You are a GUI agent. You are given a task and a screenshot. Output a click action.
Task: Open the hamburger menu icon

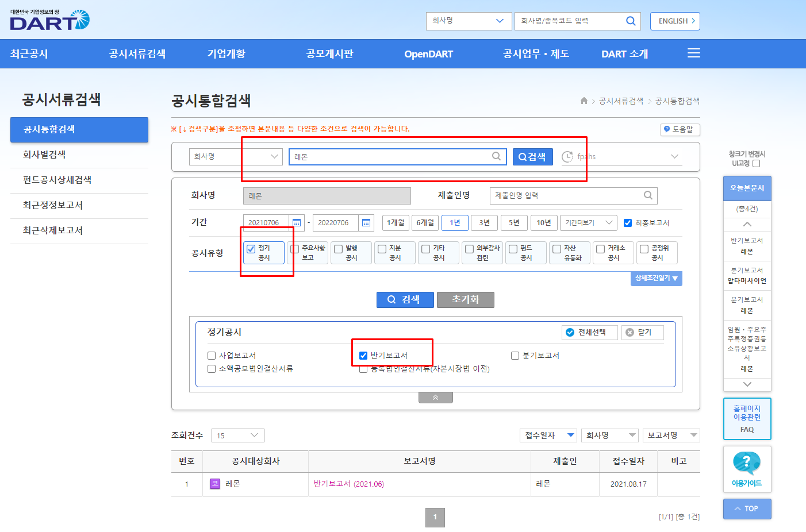pyautogui.click(x=694, y=53)
